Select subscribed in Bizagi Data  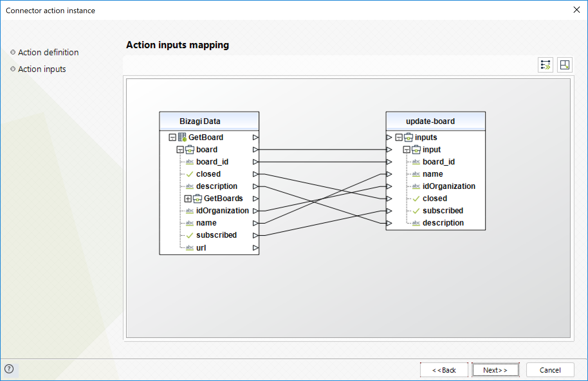216,235
